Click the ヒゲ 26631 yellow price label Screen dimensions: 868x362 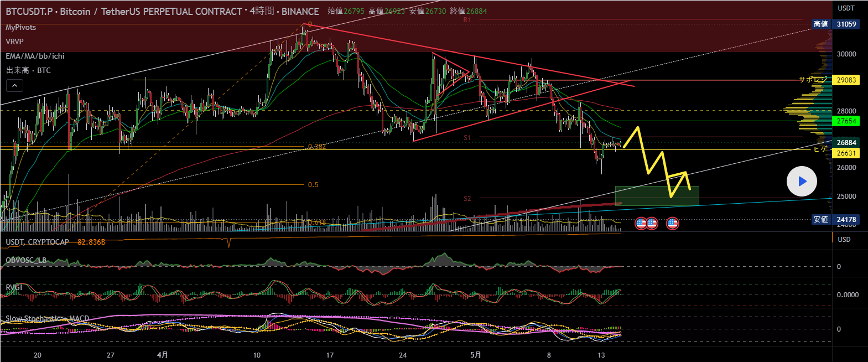click(x=846, y=153)
